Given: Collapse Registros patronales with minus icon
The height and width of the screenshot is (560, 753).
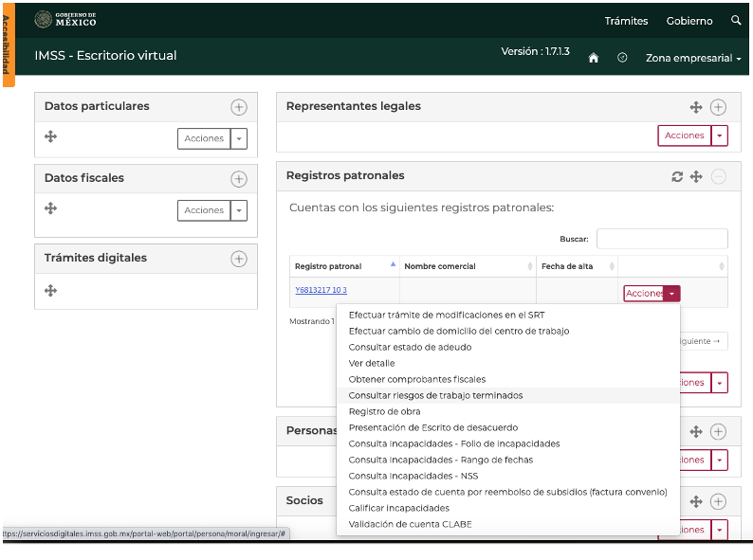Looking at the screenshot, I should pyautogui.click(x=718, y=176).
